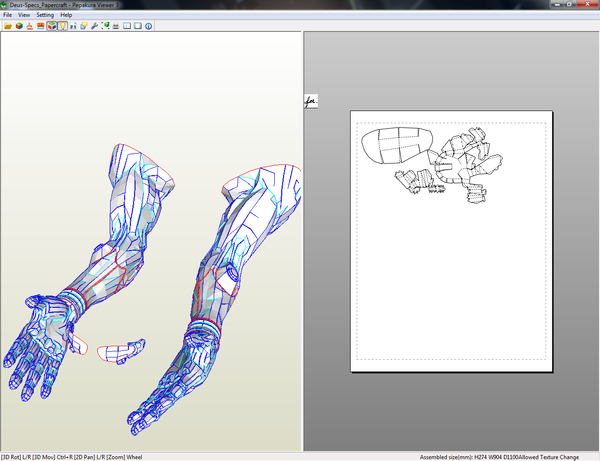Click the 'Allowed Texture Change' status text
Viewport: 600px width, 461px height.
548,457
